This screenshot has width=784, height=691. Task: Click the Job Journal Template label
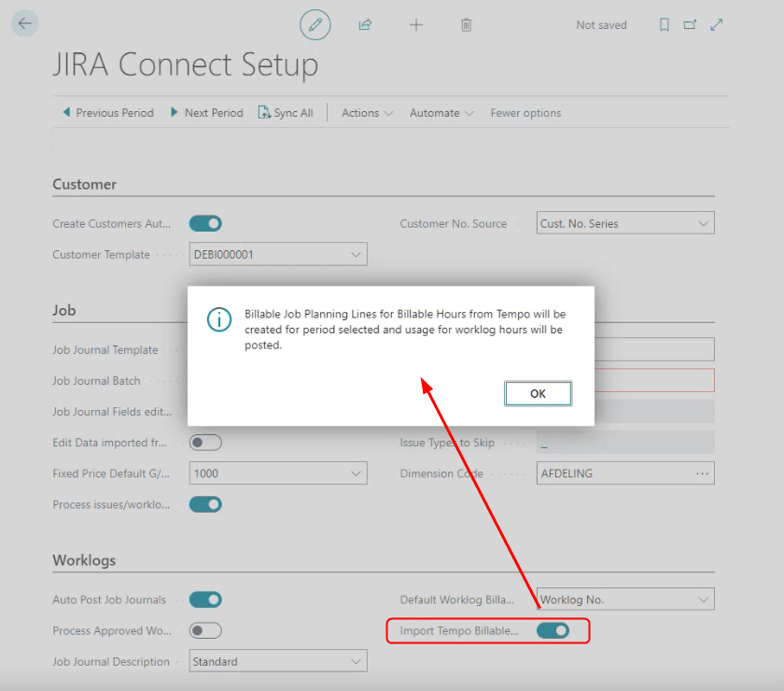[x=105, y=350]
